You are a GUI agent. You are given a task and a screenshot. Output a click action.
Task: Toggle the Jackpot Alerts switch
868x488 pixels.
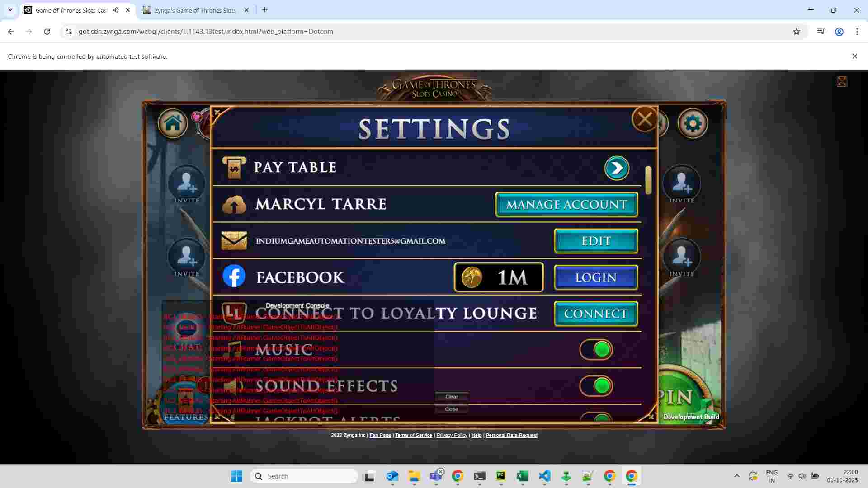[596, 418]
